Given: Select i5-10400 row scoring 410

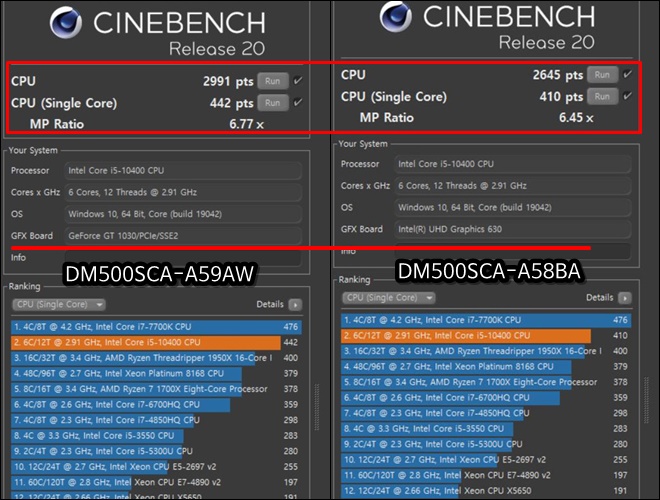Looking at the screenshot, I should 486,335.
